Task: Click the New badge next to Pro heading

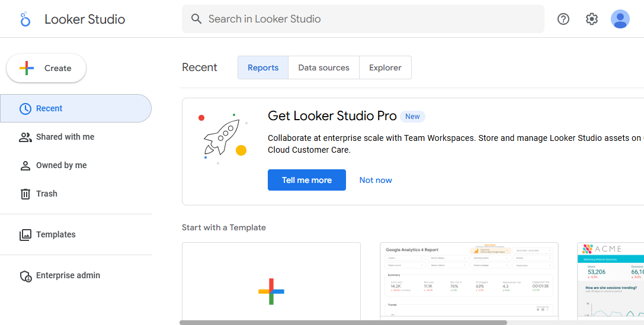Action: click(x=412, y=117)
